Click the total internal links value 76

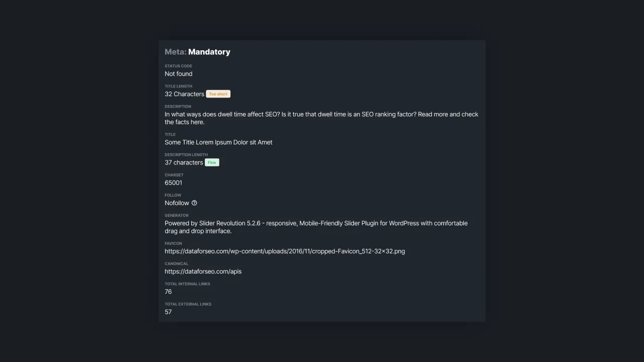pyautogui.click(x=168, y=292)
